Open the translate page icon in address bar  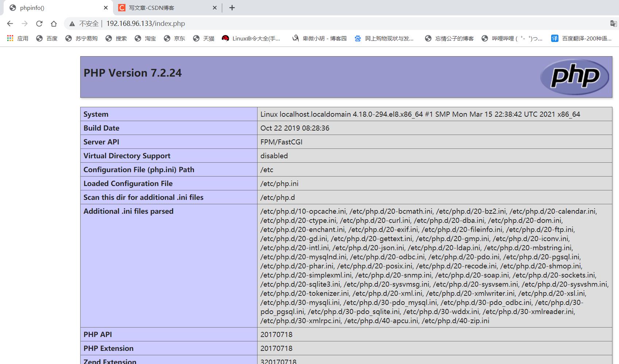click(x=613, y=24)
